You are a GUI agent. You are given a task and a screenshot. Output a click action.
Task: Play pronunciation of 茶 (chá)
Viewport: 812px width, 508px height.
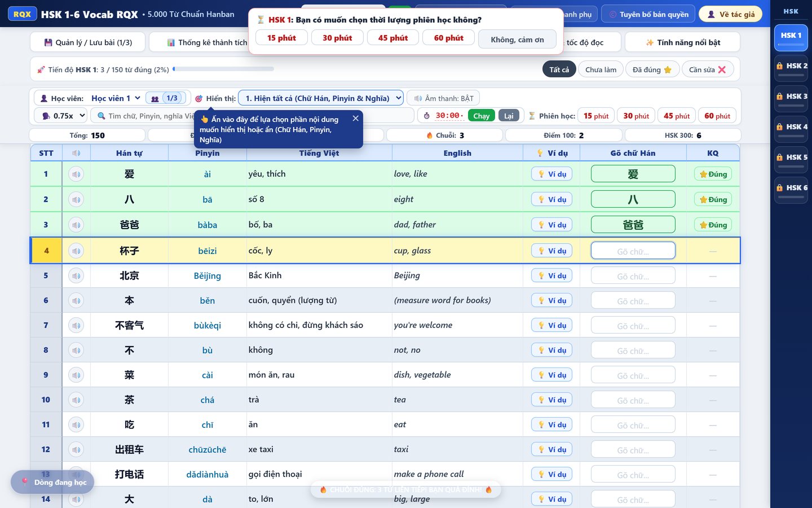tap(76, 400)
